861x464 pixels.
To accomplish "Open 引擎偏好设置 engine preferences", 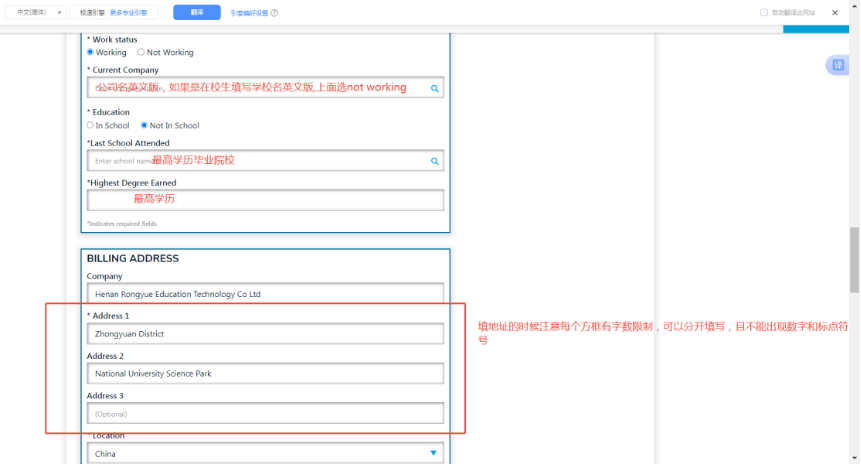I will pyautogui.click(x=249, y=13).
